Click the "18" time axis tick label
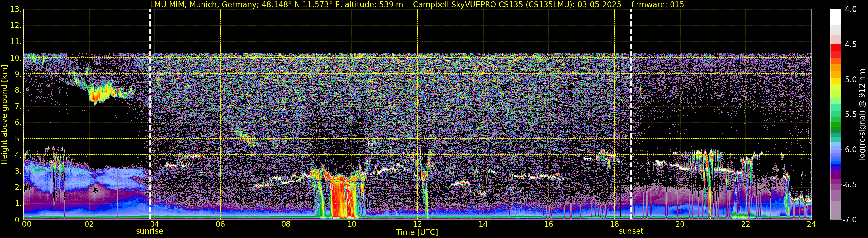This screenshot has height=238, width=868. pyautogui.click(x=615, y=224)
